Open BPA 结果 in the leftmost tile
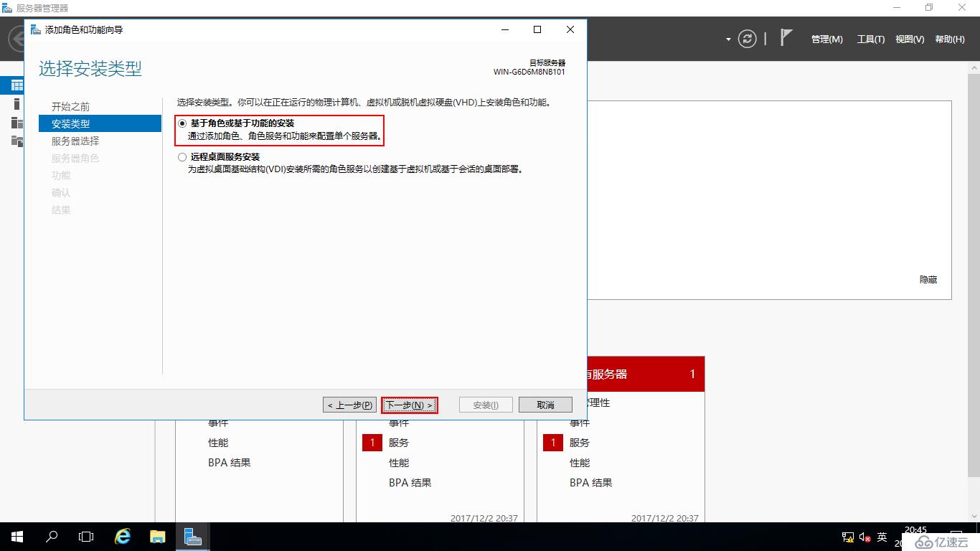This screenshot has height=551, width=980. [230, 463]
